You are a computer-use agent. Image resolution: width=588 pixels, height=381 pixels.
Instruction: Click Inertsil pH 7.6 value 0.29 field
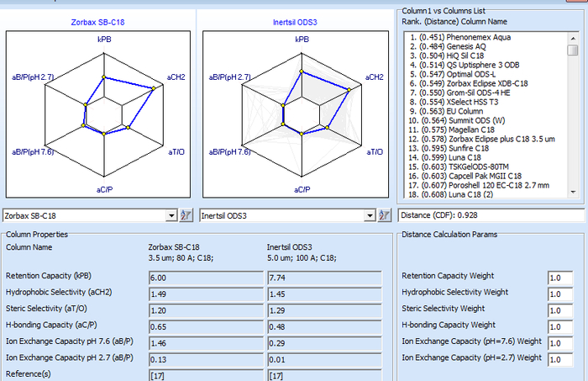[324, 343]
